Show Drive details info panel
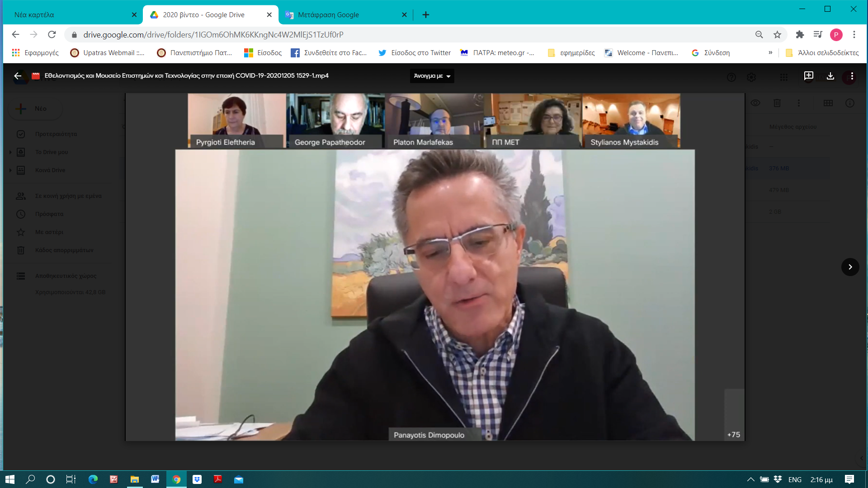868x488 pixels. 850,103
